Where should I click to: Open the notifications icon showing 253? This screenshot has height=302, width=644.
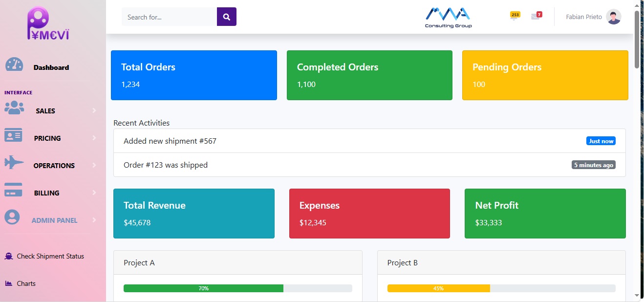(515, 16)
